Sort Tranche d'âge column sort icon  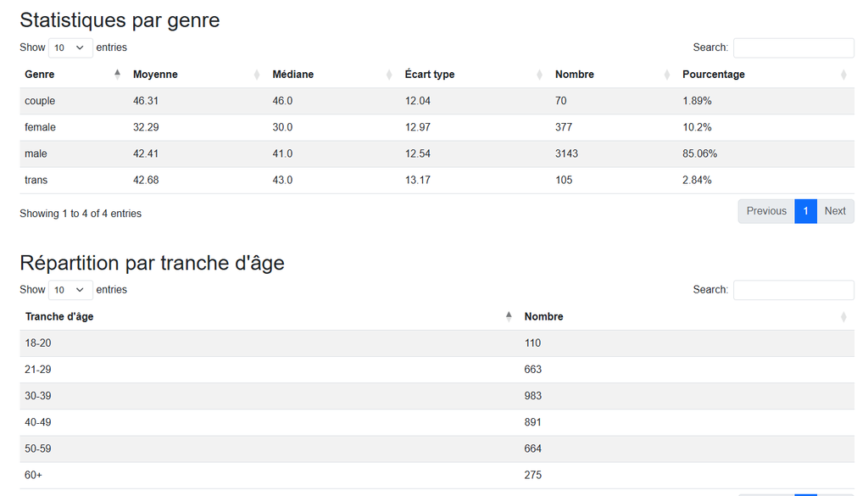coord(509,317)
